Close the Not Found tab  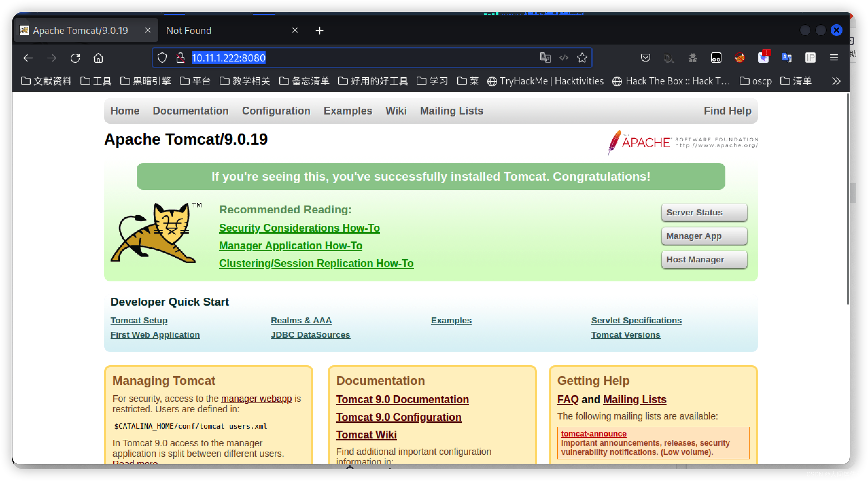point(295,30)
